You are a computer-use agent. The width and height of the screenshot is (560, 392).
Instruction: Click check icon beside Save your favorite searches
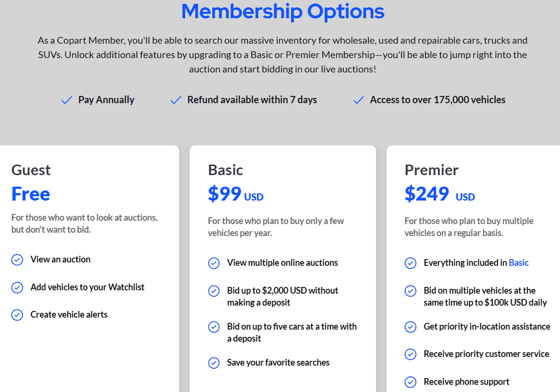[214, 363]
